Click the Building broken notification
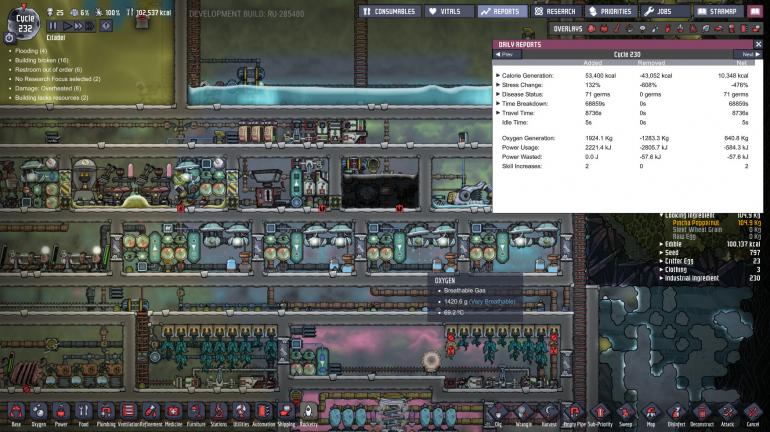 (42, 60)
